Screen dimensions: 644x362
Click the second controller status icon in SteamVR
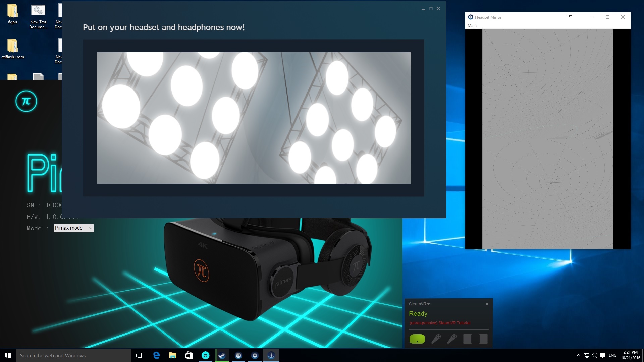pos(451,339)
